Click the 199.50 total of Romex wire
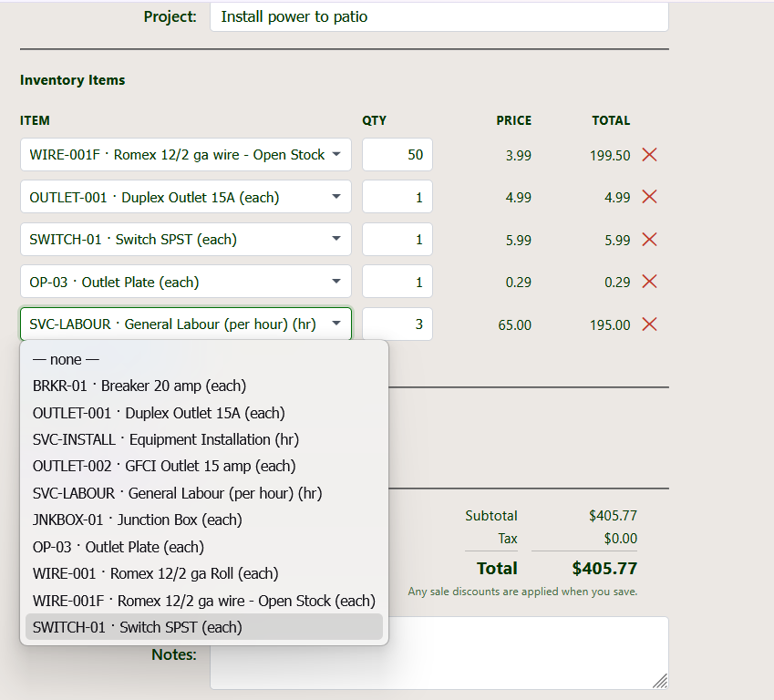Screen dimensions: 774x700 coord(610,156)
